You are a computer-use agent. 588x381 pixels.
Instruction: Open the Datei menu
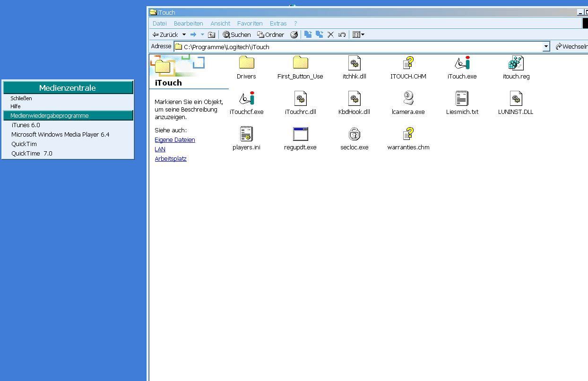coord(160,23)
